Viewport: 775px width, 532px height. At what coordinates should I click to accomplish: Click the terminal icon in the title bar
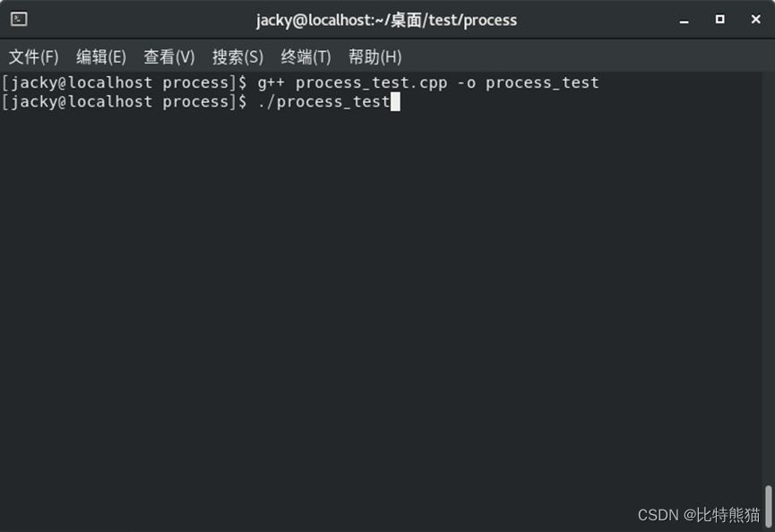click(19, 19)
